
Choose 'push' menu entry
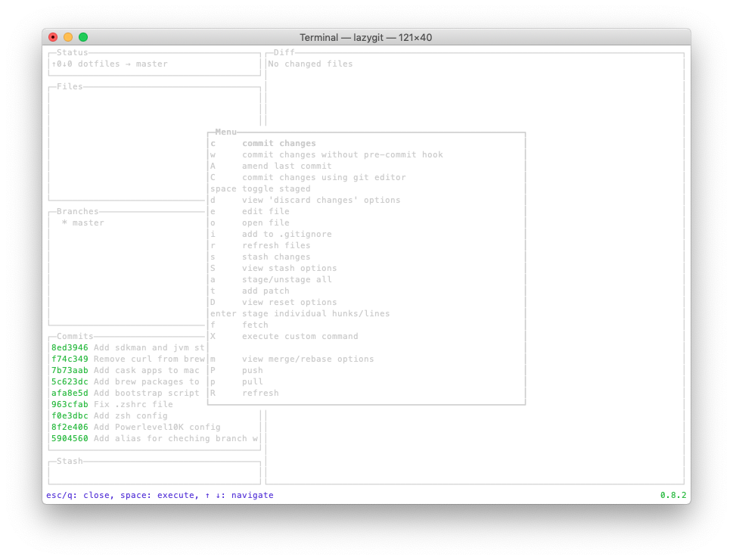[366, 370]
